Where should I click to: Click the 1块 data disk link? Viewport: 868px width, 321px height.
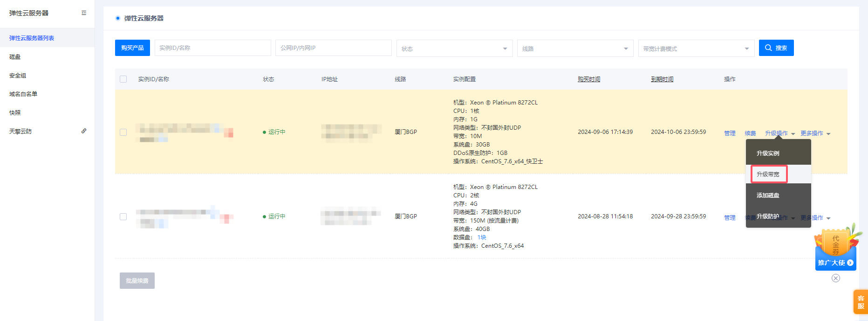(481, 237)
